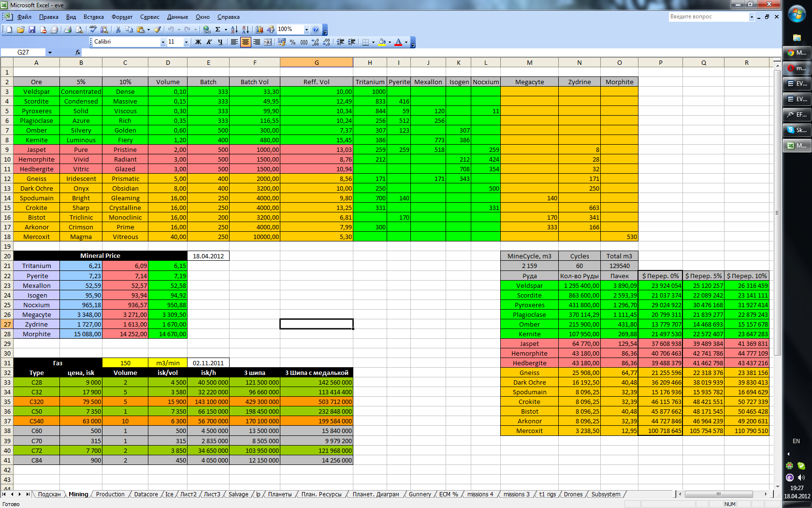
Task: Increase cell indent icon
Action: [x=351, y=42]
